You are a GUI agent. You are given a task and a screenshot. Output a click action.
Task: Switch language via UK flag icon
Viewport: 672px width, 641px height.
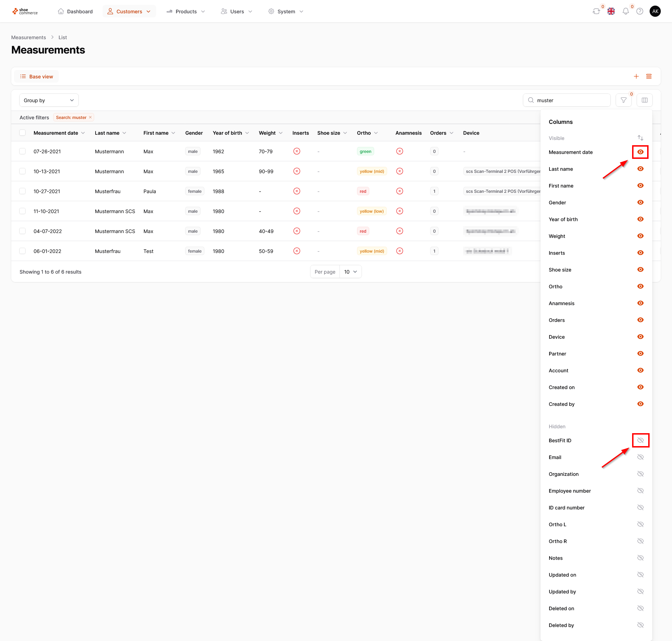click(x=611, y=12)
